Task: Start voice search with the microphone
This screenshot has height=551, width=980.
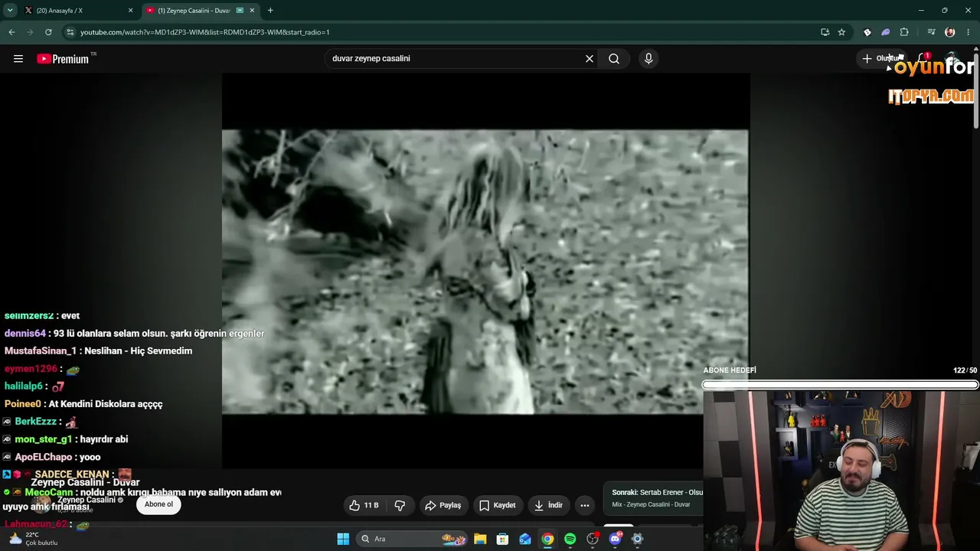Action: (648, 59)
